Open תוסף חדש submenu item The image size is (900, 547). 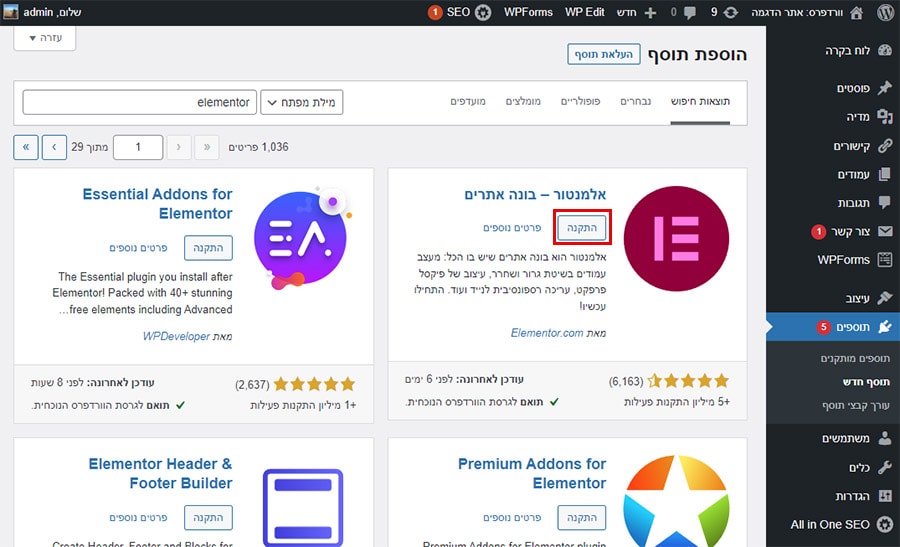[x=866, y=382]
